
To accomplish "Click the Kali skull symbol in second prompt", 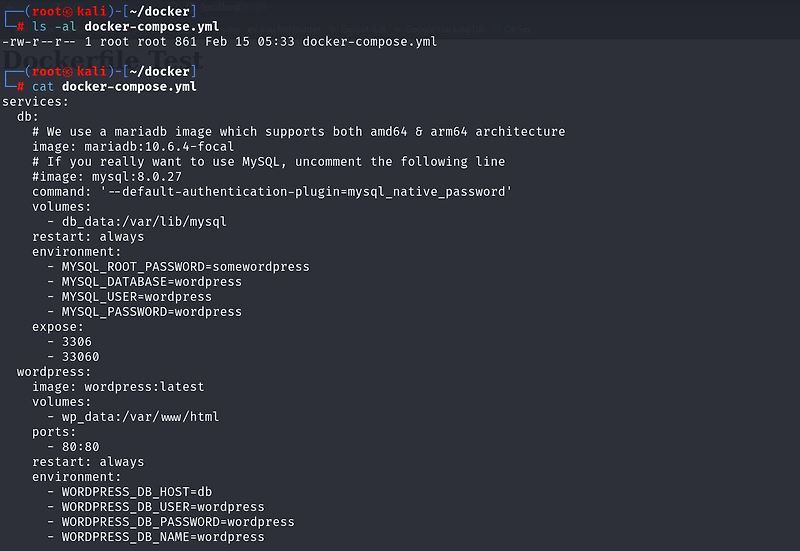I will 67,72.
